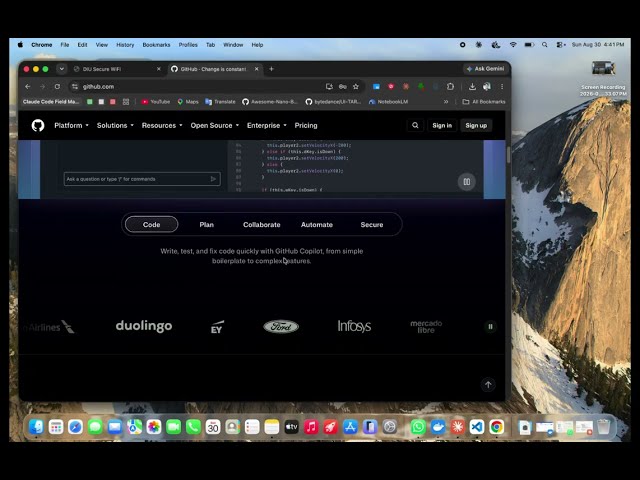This screenshot has height=480, width=640.
Task: Open Music app from the Dock
Action: 311,427
